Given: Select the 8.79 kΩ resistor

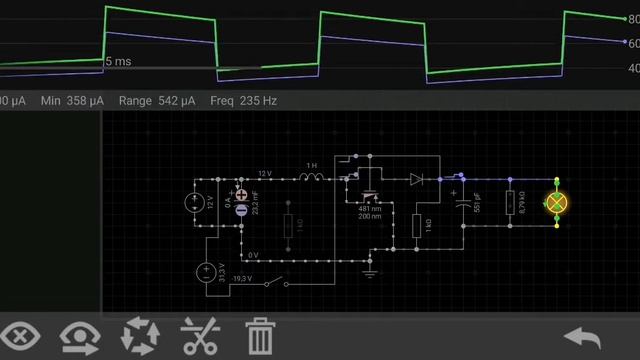Looking at the screenshot, I should [510, 202].
